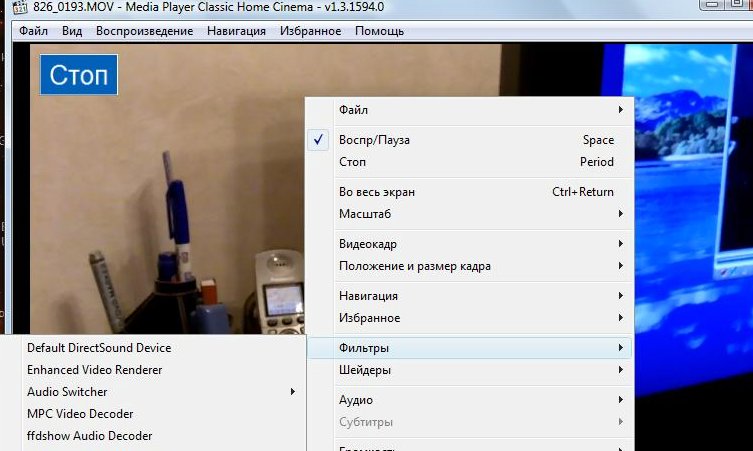Expand highlighted Фильтры submenu
753x451 pixels.
click(470, 348)
